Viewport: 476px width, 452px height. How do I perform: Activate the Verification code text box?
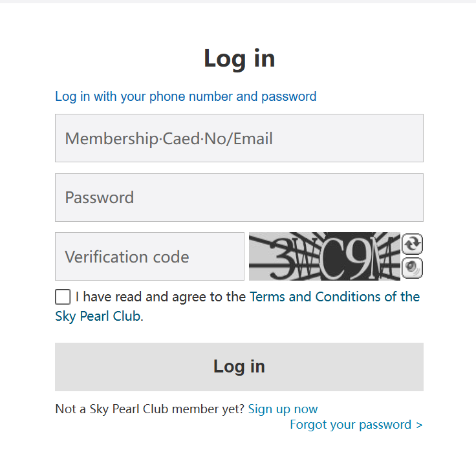pos(149,257)
